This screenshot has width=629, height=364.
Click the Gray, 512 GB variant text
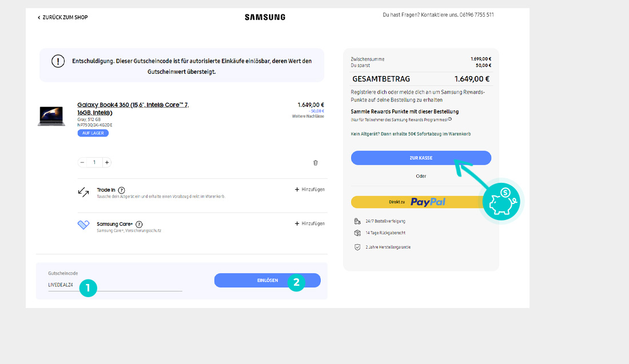tap(89, 119)
